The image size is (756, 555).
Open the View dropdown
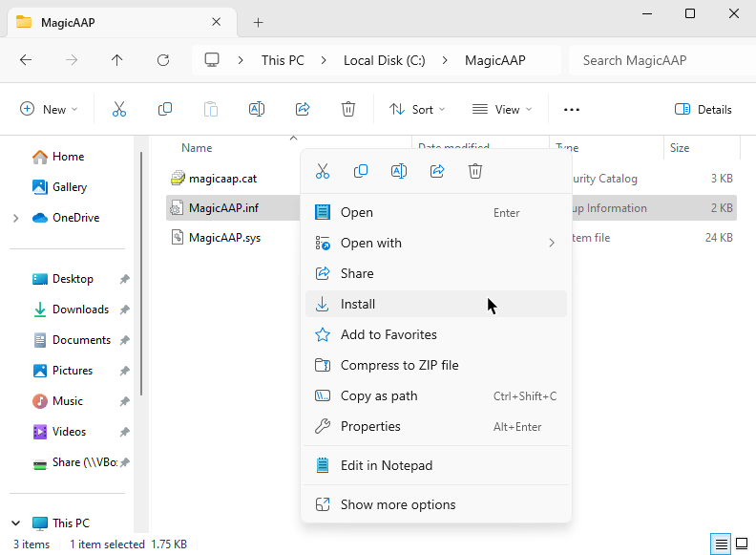point(502,110)
